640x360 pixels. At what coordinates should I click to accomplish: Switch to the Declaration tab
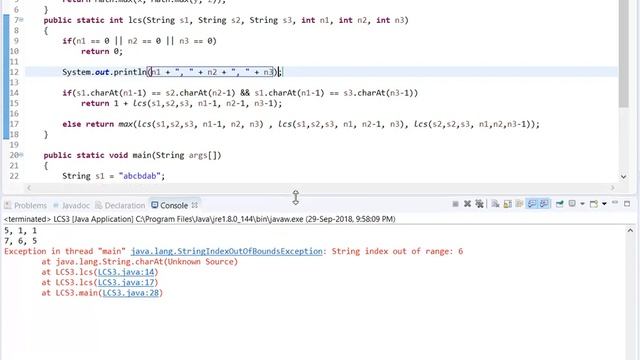pos(120,205)
